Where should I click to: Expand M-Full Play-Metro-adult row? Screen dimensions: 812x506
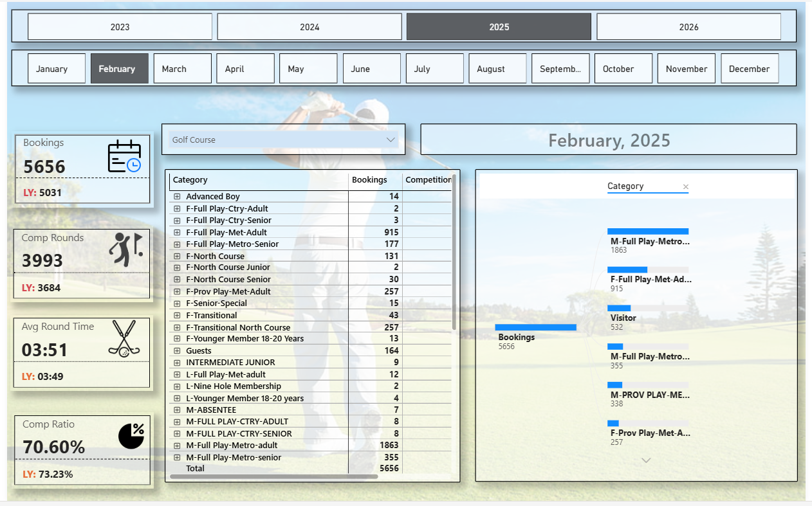point(177,446)
